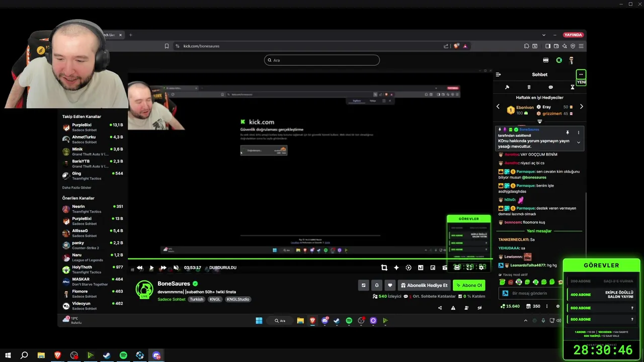Open the BarisYTB channel in the sidebar

(93, 163)
